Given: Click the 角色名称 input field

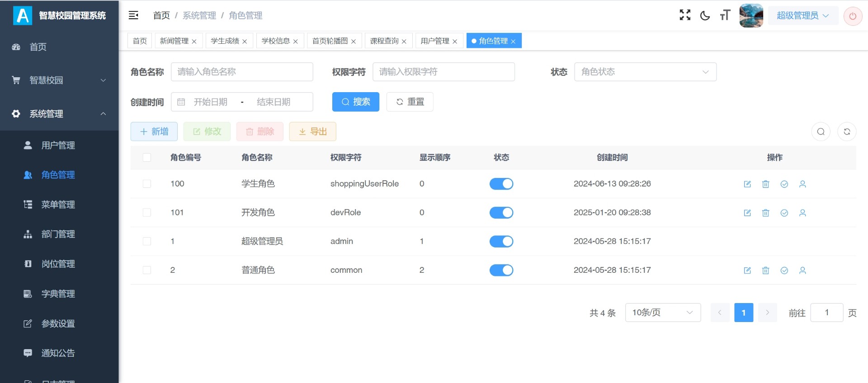Looking at the screenshot, I should (x=242, y=72).
